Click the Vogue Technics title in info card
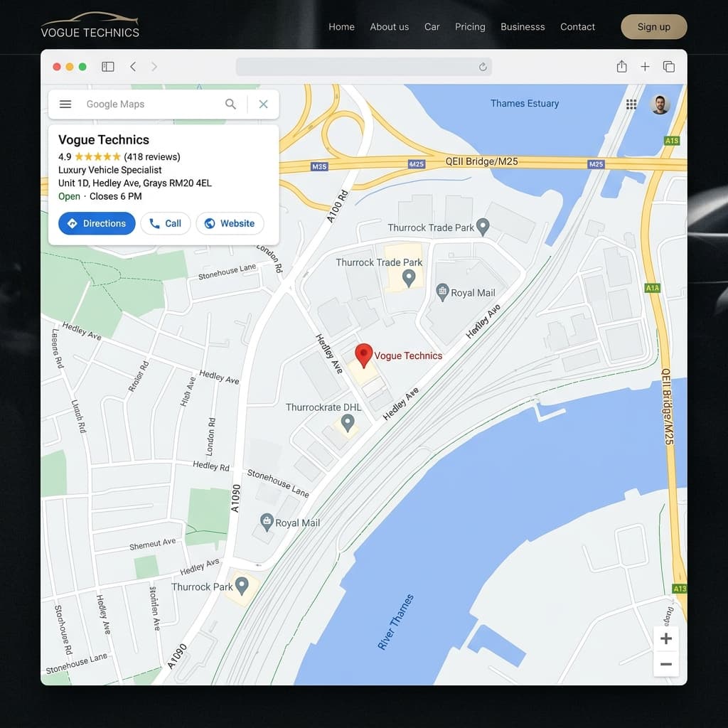 (104, 140)
